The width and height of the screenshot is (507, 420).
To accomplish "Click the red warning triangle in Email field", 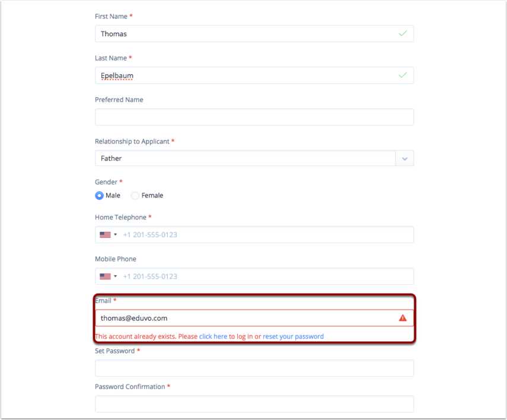I will coord(403,318).
